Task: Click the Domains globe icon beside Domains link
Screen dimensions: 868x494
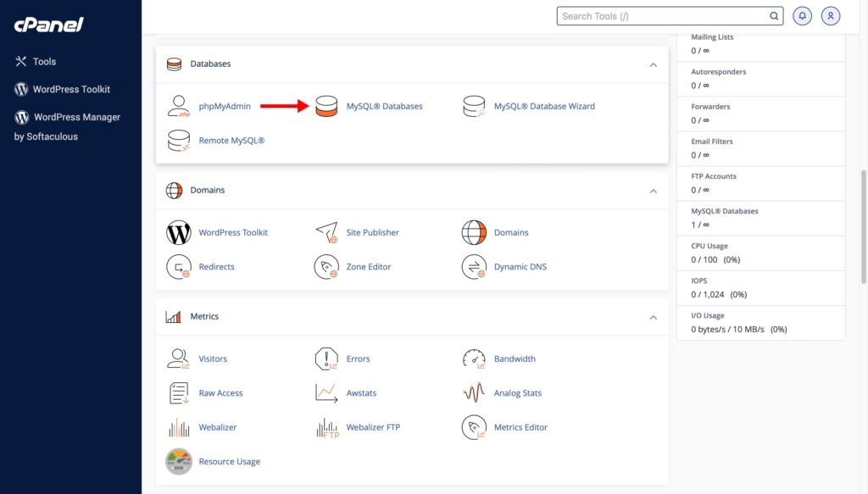Action: pyautogui.click(x=474, y=232)
